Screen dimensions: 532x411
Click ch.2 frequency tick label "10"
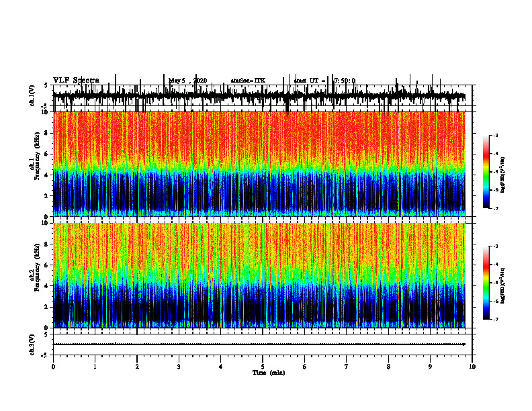pos(46,223)
